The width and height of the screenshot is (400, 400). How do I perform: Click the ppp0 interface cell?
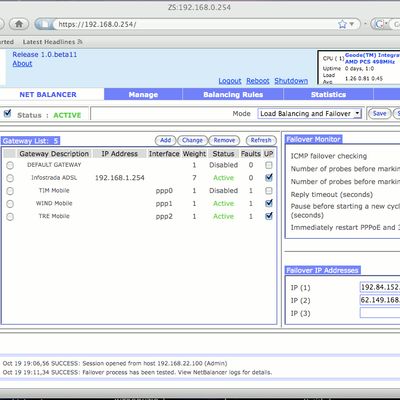(164, 191)
